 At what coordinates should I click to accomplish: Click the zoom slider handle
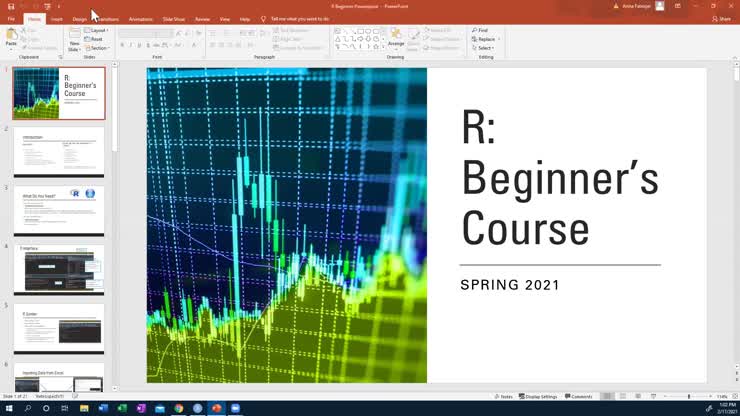coord(689,397)
